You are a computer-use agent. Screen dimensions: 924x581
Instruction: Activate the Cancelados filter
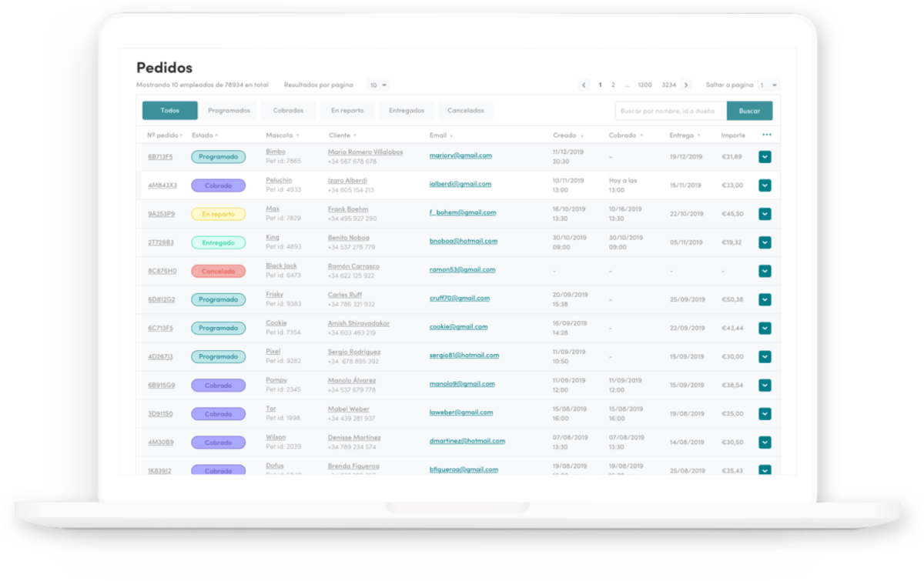(465, 110)
